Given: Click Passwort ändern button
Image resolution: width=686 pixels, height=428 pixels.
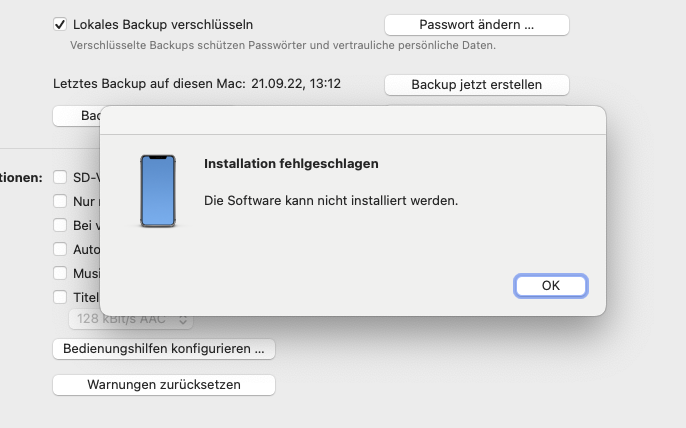Looking at the screenshot, I should tap(476, 24).
